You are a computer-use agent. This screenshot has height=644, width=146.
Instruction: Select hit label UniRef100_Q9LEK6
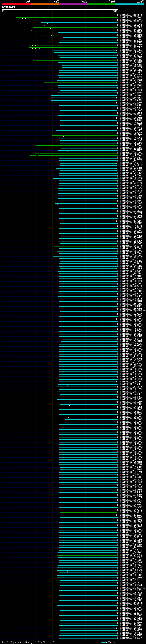point(131,135)
